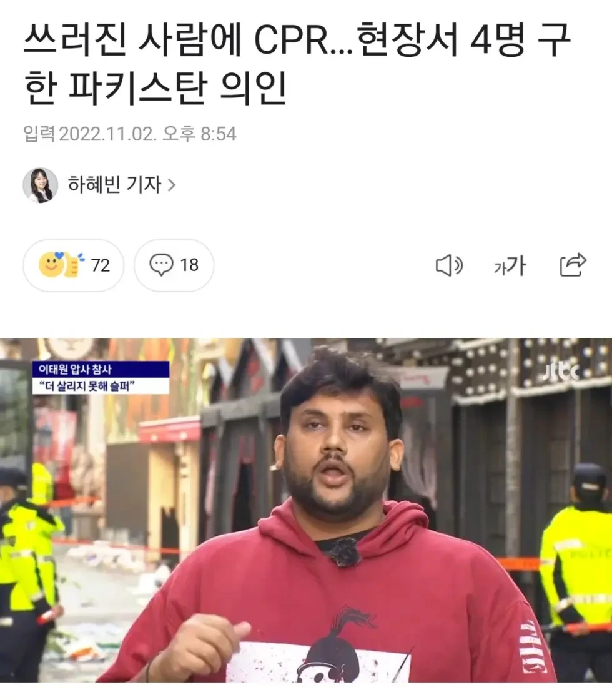Open reporter 하혜빈's profile photo

point(41,185)
